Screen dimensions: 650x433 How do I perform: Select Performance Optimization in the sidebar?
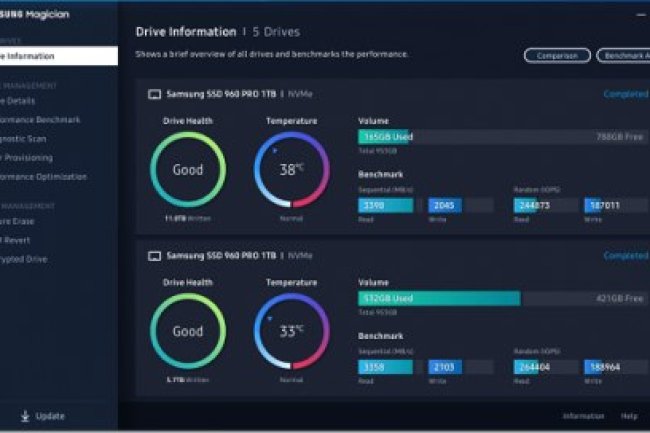(44, 177)
